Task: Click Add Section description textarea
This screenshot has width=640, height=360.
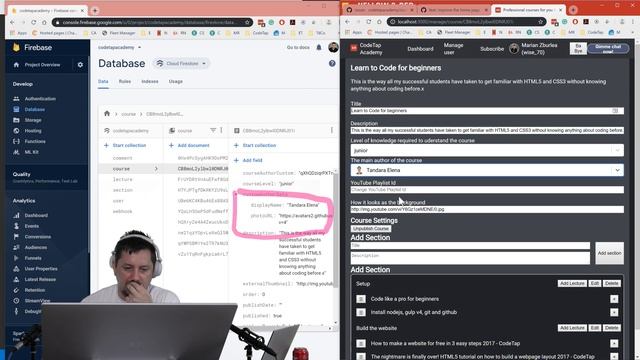Action: 470,258
